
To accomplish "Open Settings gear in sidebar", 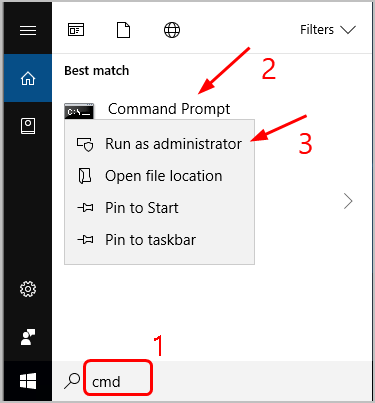I will [x=28, y=289].
